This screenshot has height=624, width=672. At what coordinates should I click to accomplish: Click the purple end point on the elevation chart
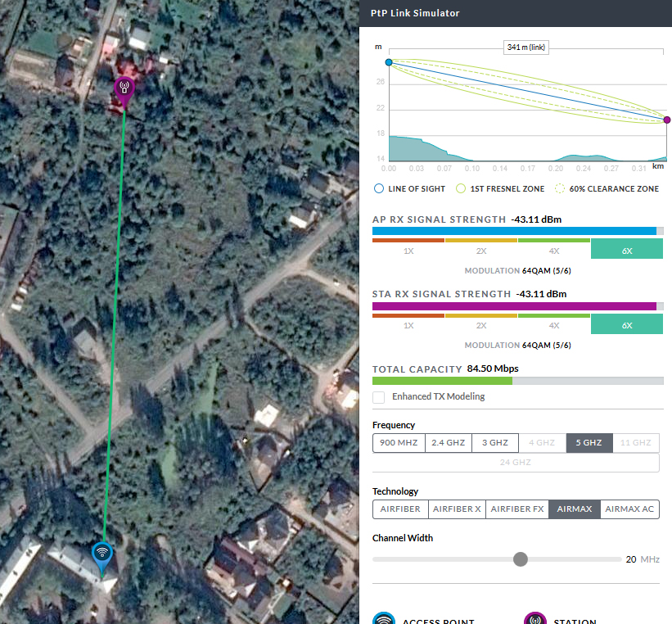pos(667,120)
